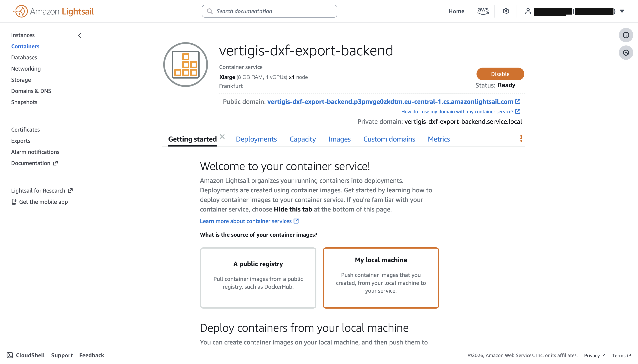Collapse the sidebar with the chevron
638x364 pixels.
click(80, 35)
